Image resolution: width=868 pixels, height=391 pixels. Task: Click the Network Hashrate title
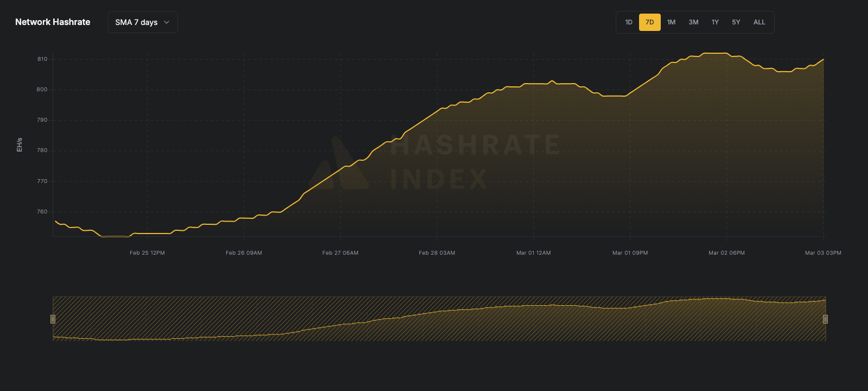pos(53,22)
